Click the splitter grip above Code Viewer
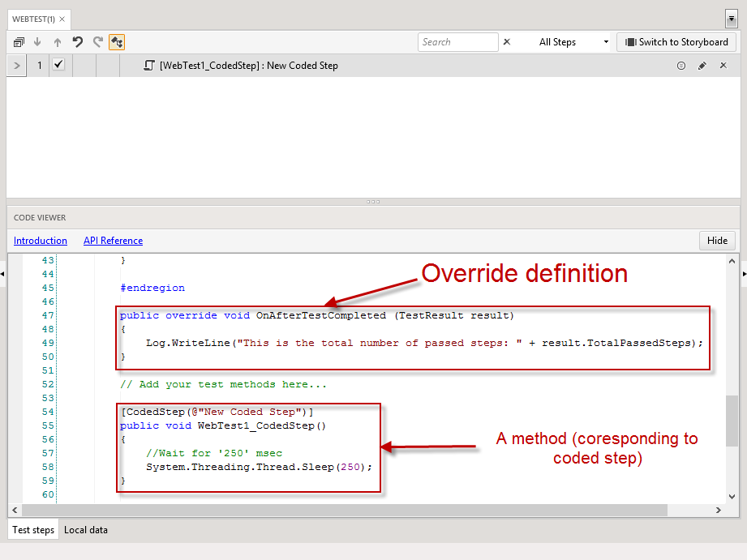Screen dimensions: 747x560 (x=373, y=202)
